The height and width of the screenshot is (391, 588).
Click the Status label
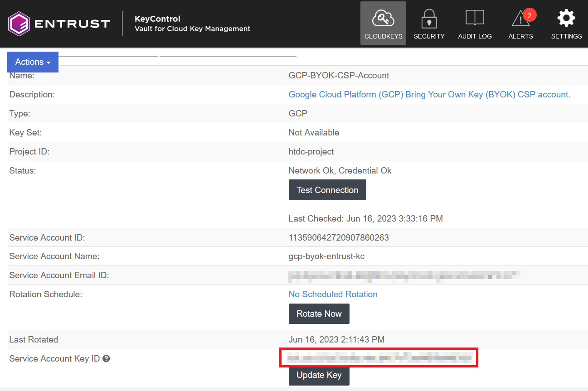(22, 170)
